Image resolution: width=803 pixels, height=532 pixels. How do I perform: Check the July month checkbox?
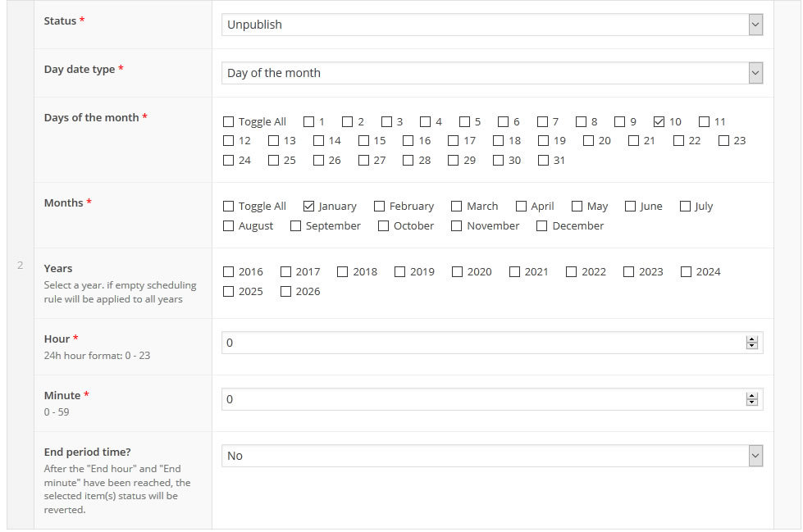point(685,207)
